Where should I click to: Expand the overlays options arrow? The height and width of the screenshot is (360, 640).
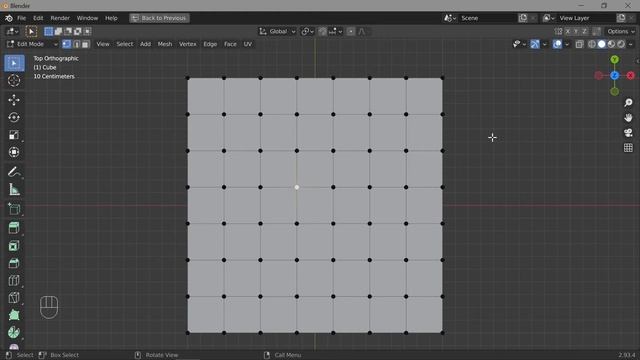(x=567, y=44)
